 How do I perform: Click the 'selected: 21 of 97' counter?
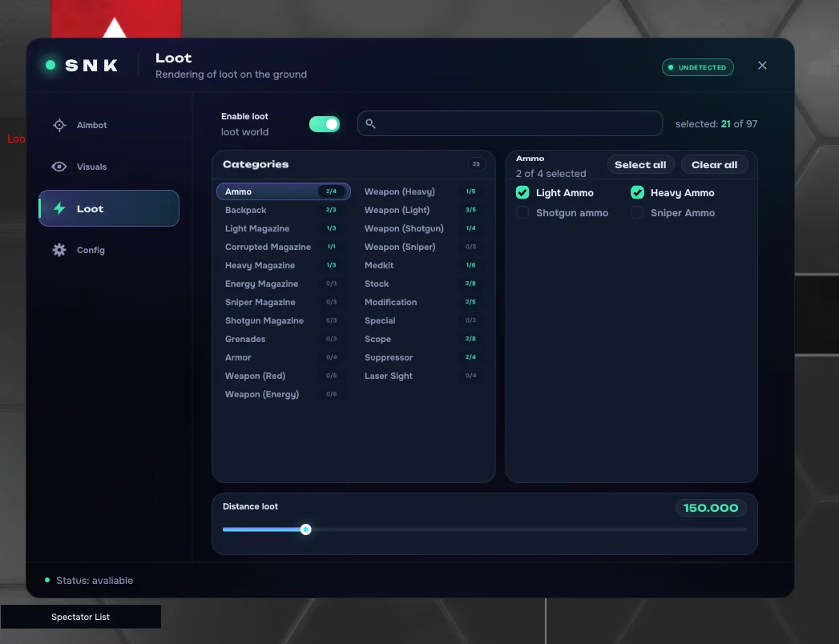click(x=716, y=124)
